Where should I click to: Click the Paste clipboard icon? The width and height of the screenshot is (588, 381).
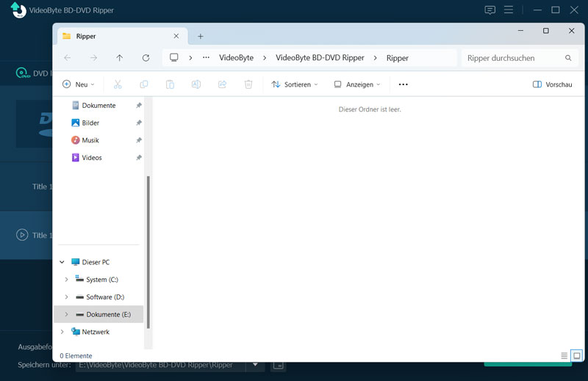tap(170, 84)
